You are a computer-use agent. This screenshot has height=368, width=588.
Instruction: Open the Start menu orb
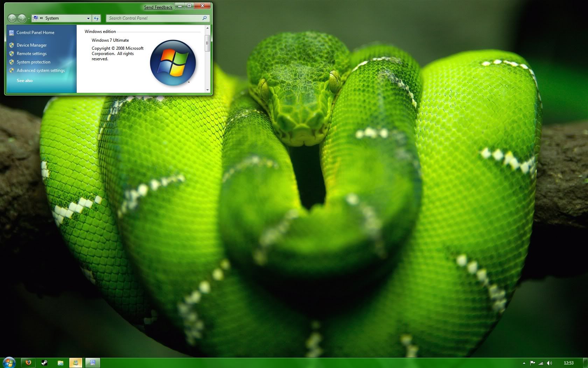9,362
